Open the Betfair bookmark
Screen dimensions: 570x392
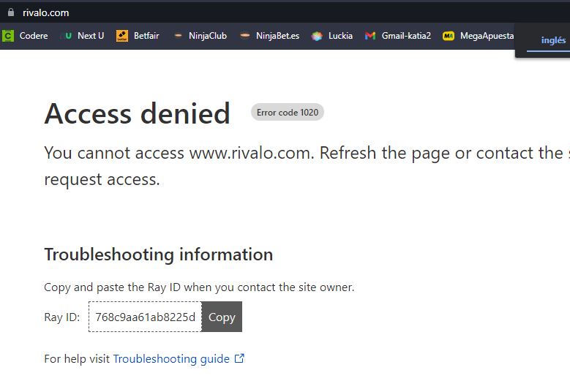(x=138, y=36)
